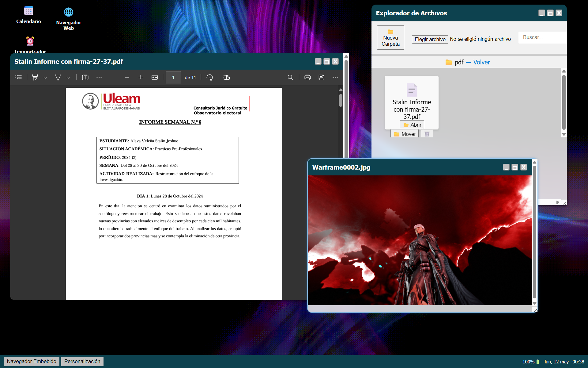Open Personalización from the taskbar
This screenshot has height=368, width=588.
coord(82,361)
